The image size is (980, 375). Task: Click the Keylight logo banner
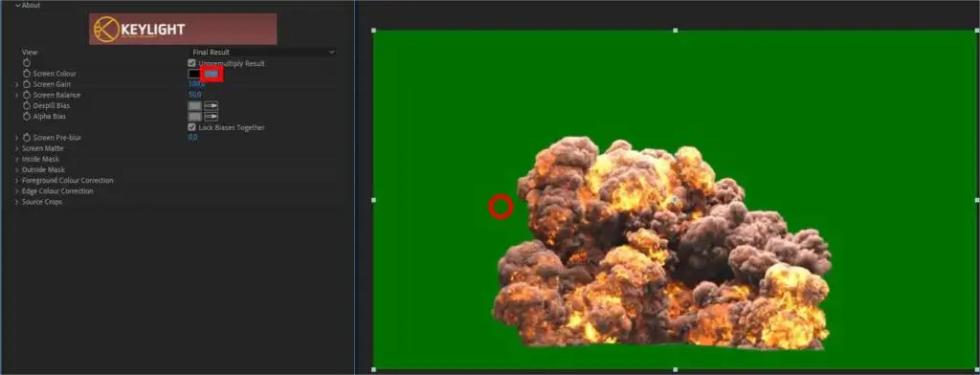(183, 29)
